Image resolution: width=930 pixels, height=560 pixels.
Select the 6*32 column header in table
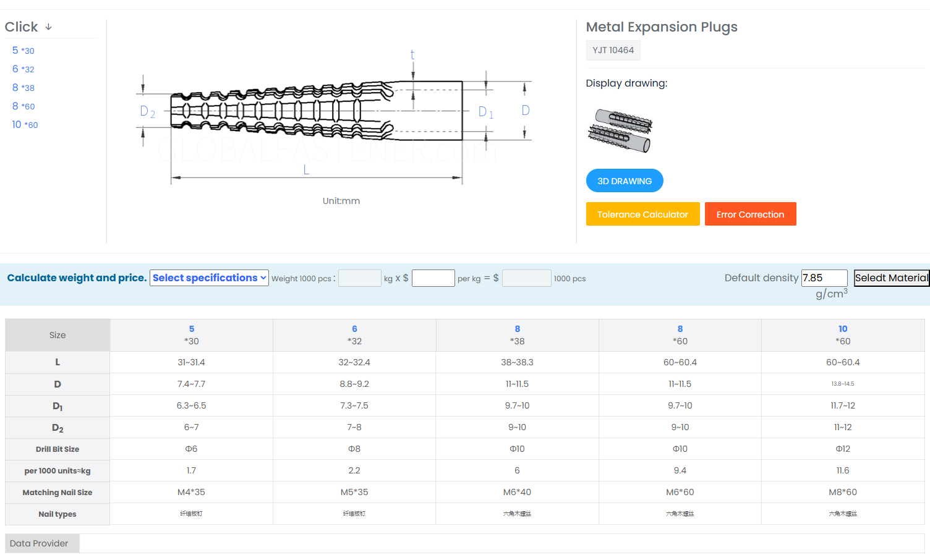coord(354,335)
